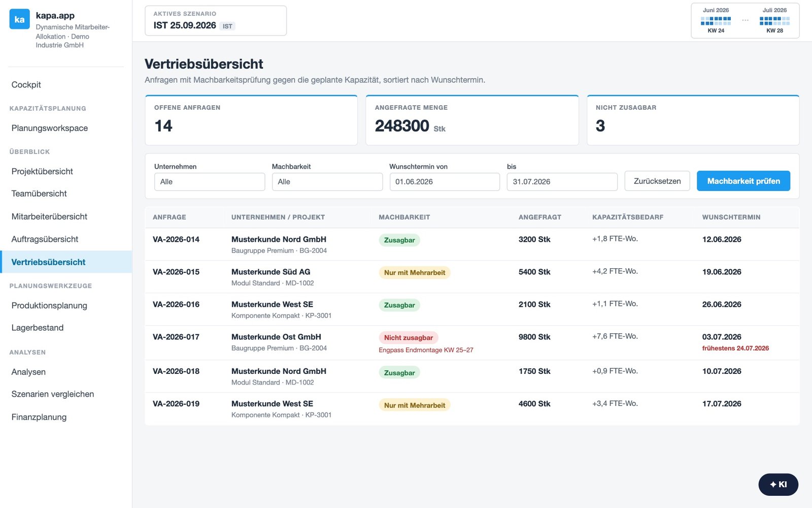
Task: Click the Machbarkeit prüfen button
Action: tap(743, 181)
